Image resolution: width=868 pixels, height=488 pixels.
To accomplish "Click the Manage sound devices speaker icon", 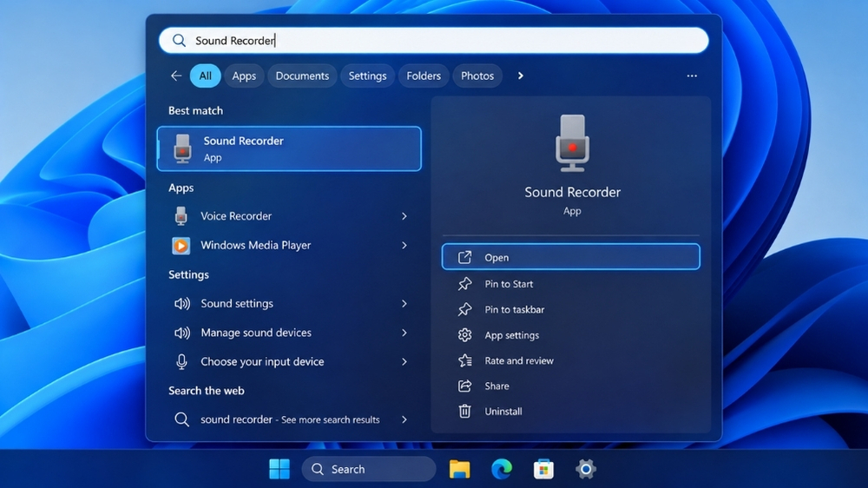I will pyautogui.click(x=181, y=333).
